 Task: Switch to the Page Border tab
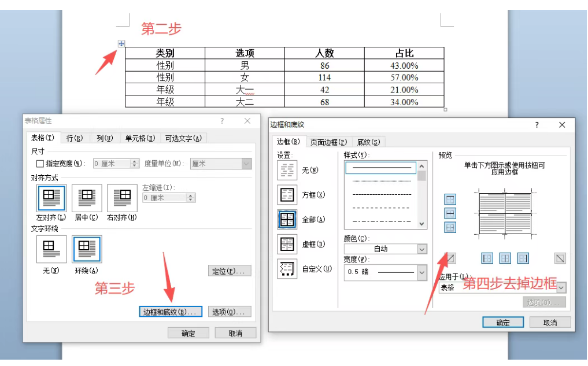328,142
